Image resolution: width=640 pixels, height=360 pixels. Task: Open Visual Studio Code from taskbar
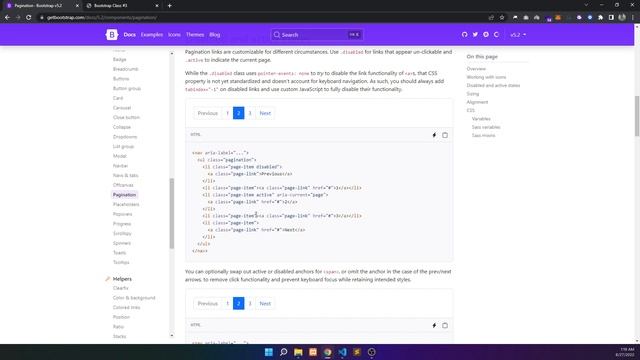point(342,352)
